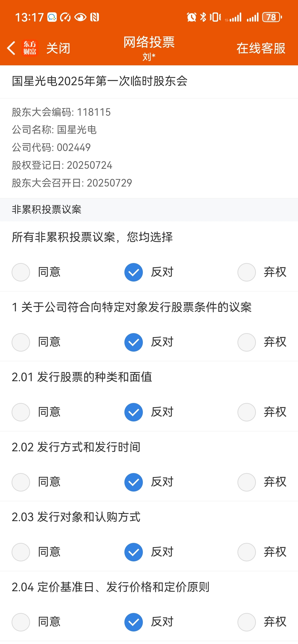Tap the NFC status icon
The height and width of the screenshot is (644, 298).
click(x=95, y=17)
